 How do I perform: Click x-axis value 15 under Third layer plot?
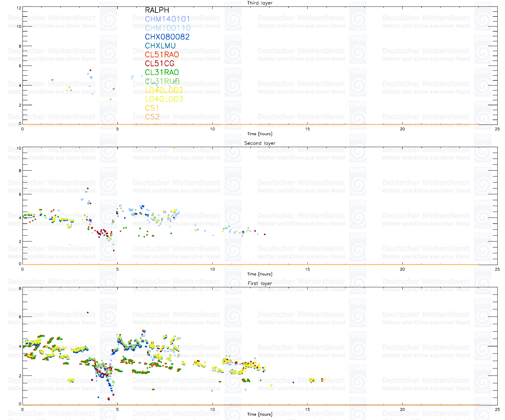click(x=307, y=129)
